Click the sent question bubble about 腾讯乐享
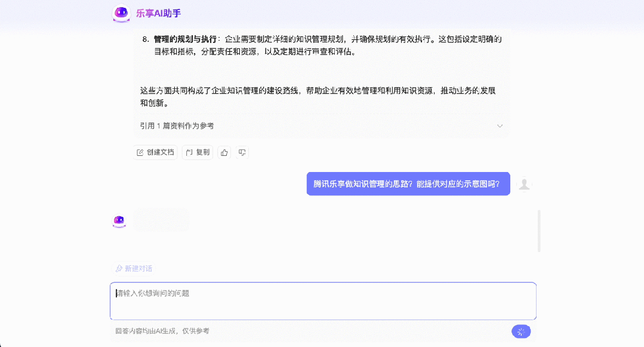Image resolution: width=644 pixels, height=347 pixels. pos(408,184)
